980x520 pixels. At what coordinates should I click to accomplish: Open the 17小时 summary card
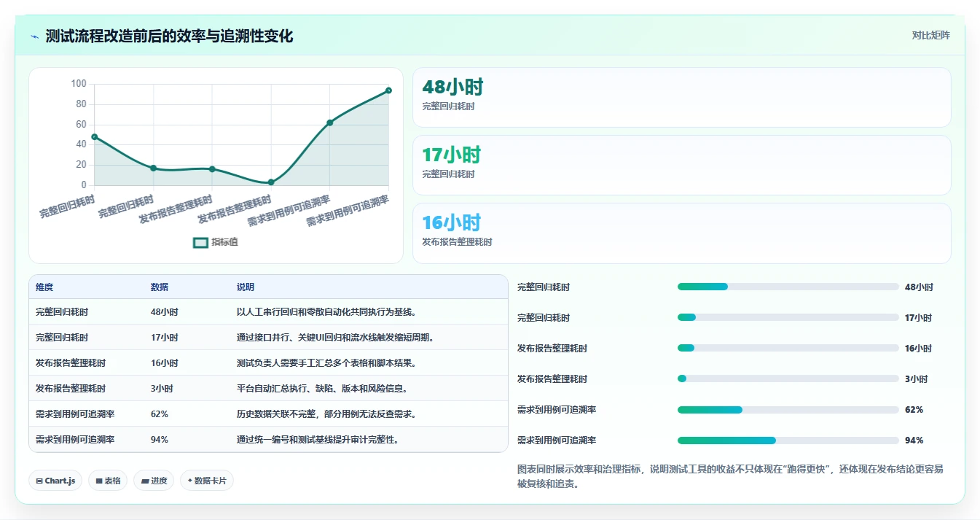681,166
